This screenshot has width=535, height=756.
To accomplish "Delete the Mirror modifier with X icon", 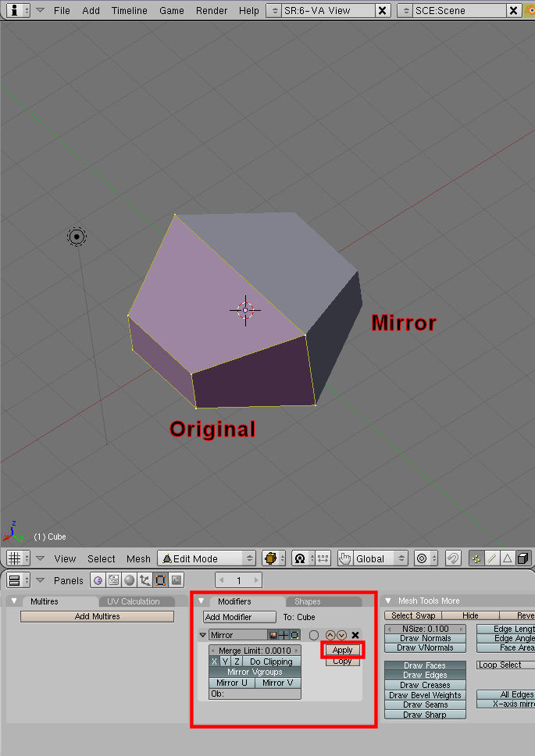I will (355, 636).
